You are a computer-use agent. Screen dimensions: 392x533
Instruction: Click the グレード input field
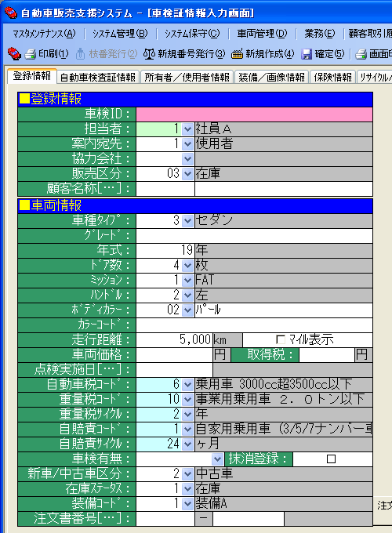tap(254, 236)
